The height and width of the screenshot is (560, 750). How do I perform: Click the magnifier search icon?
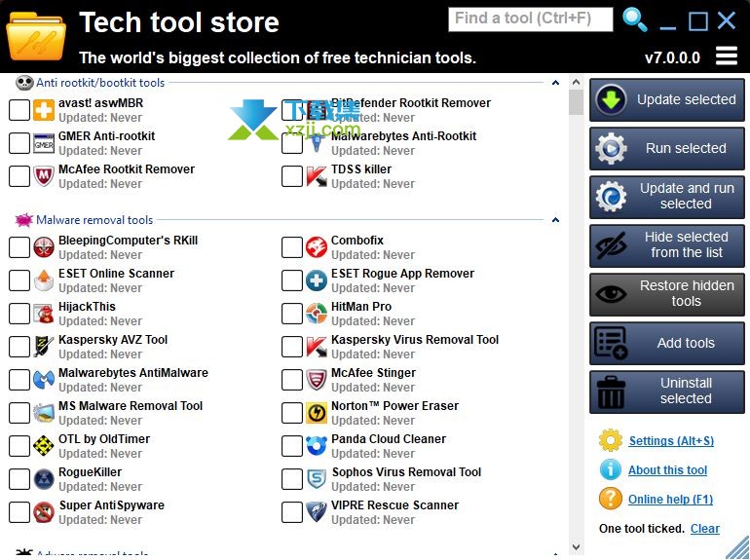(x=634, y=20)
